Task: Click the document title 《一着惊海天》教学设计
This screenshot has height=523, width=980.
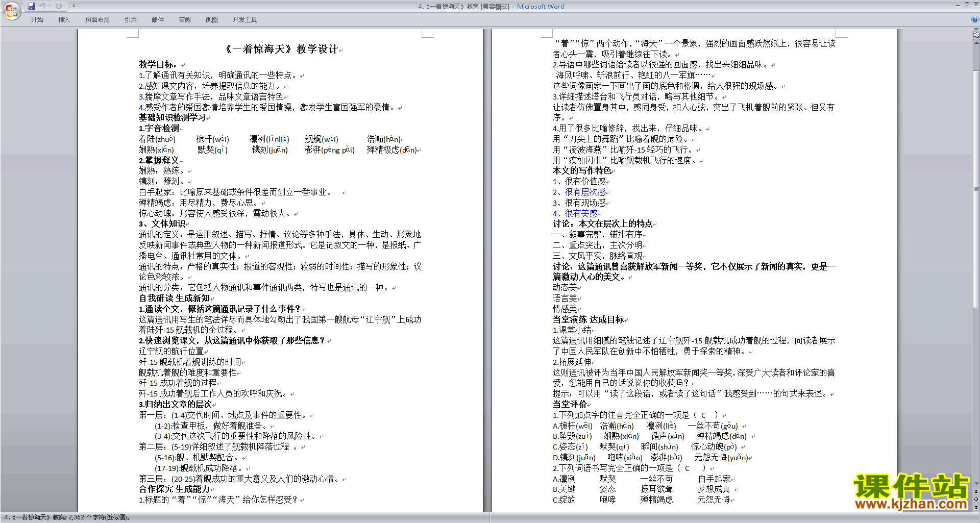Action: click(282, 49)
